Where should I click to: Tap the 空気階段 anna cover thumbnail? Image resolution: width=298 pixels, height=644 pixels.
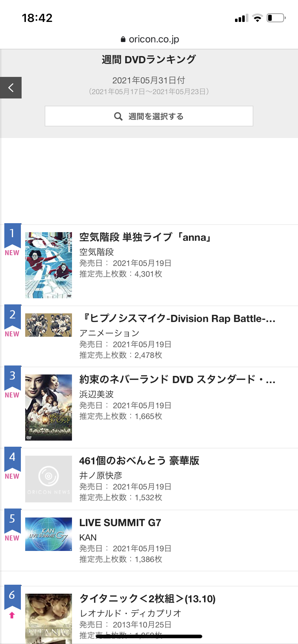49,265
